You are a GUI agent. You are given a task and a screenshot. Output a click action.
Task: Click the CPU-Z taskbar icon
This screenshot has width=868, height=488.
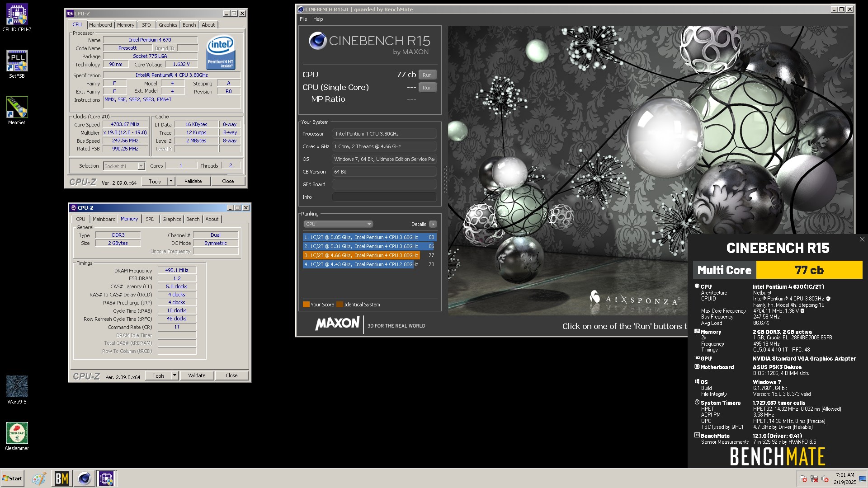[107, 479]
